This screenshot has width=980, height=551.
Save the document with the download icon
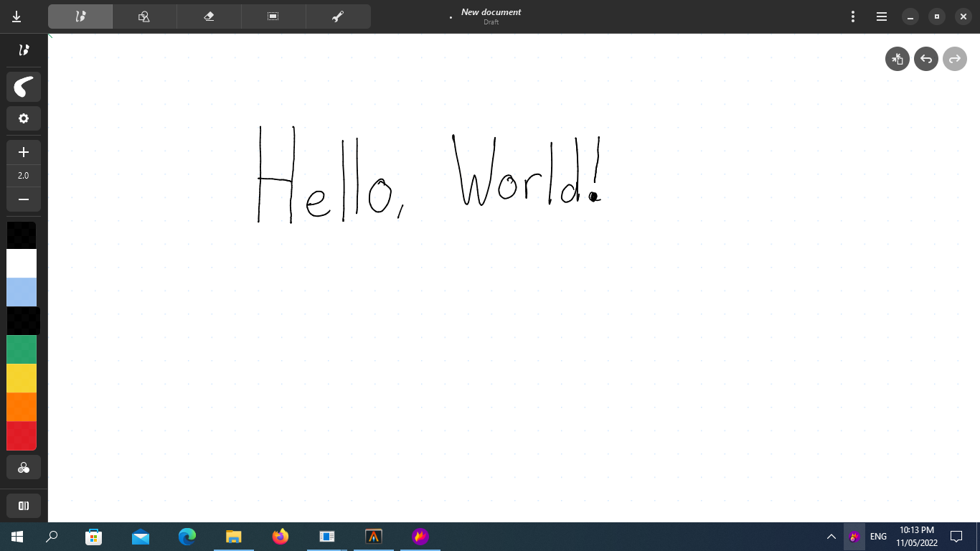[x=17, y=17]
